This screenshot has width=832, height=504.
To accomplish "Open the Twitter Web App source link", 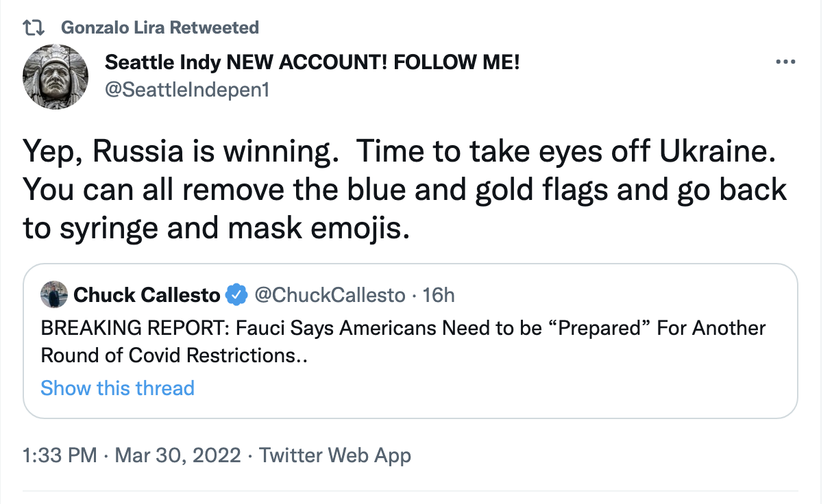I will click(x=335, y=455).
